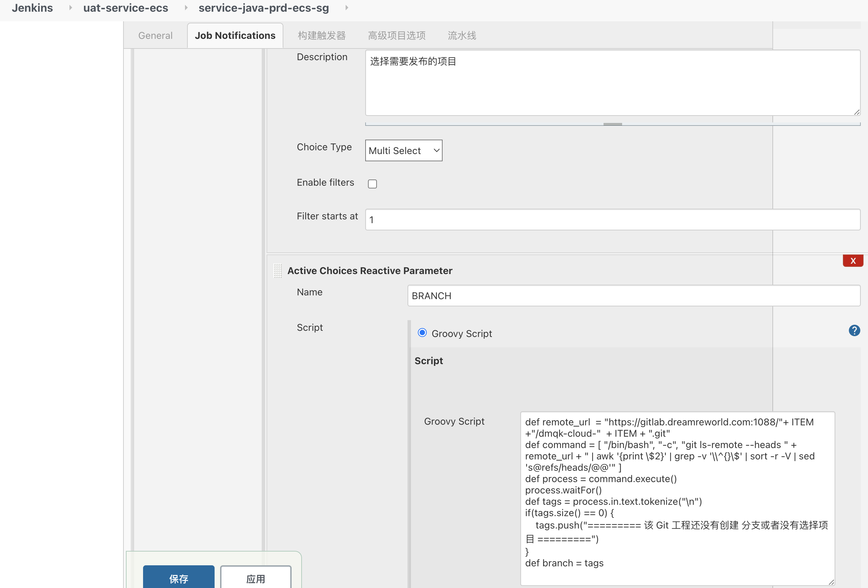Click the 保存 save button

point(178,578)
